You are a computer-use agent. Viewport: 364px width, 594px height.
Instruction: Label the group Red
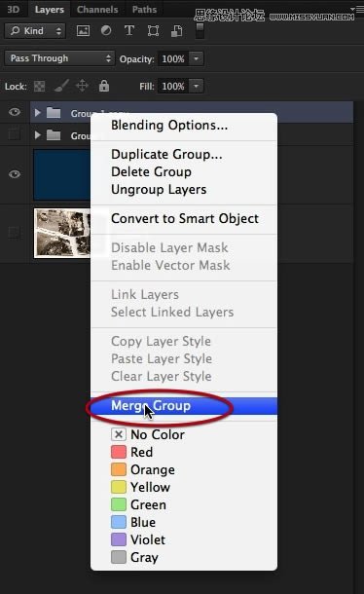point(184,452)
